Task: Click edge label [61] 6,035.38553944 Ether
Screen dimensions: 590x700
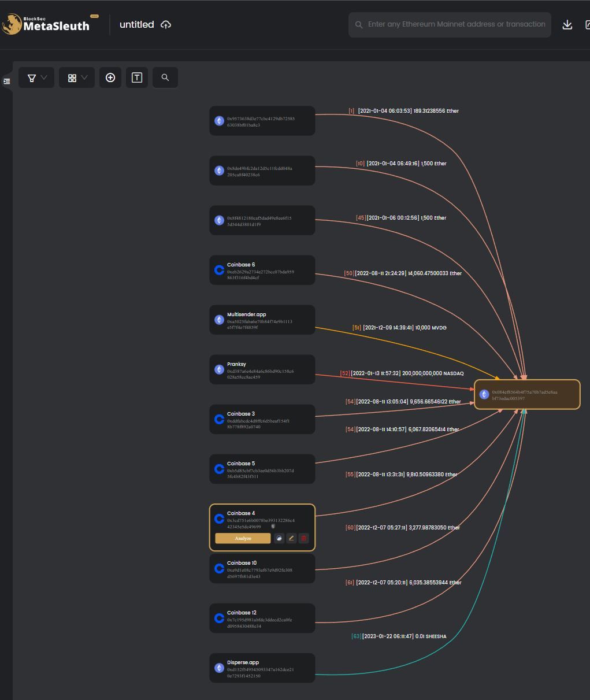Action: (x=403, y=583)
